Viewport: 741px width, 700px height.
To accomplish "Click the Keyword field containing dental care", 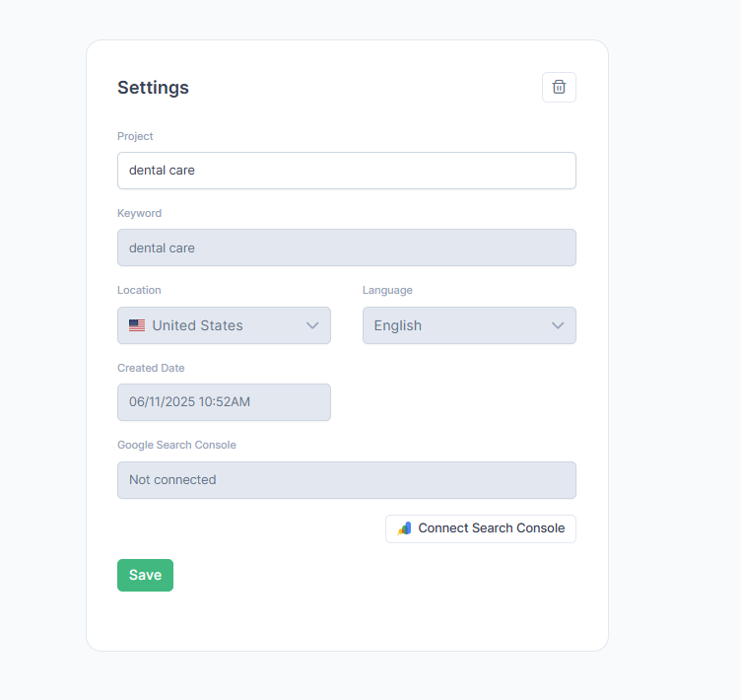I will point(346,247).
